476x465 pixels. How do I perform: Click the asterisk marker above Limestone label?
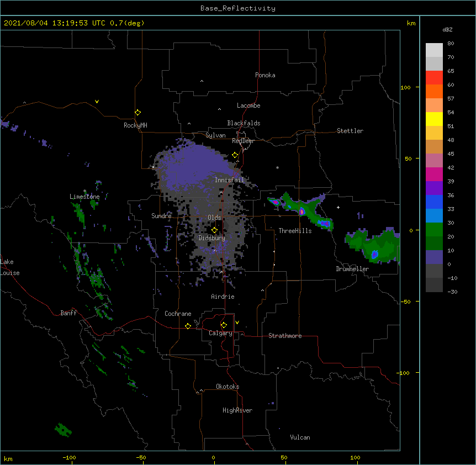coord(85,191)
